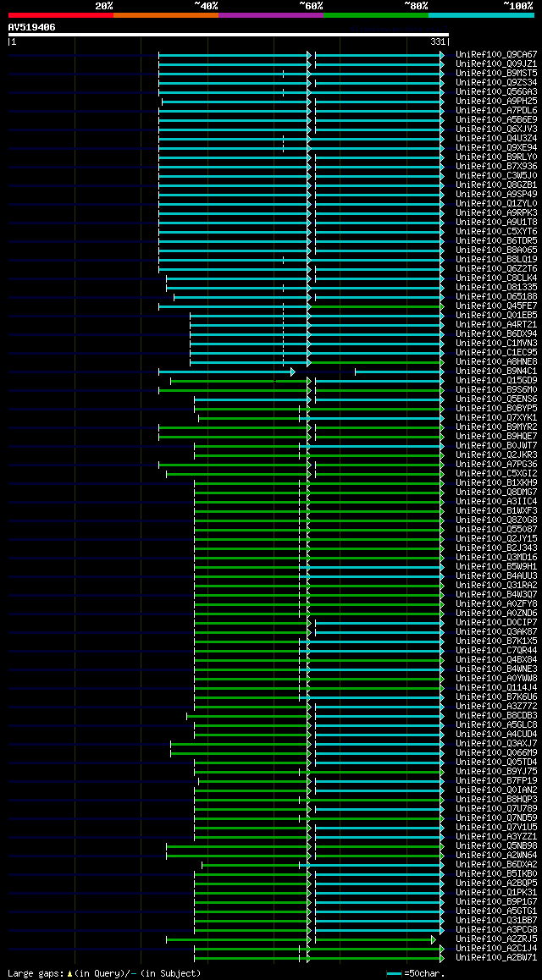
Task: Open hit UniRef100_Q56GA3
Action: click(x=496, y=92)
